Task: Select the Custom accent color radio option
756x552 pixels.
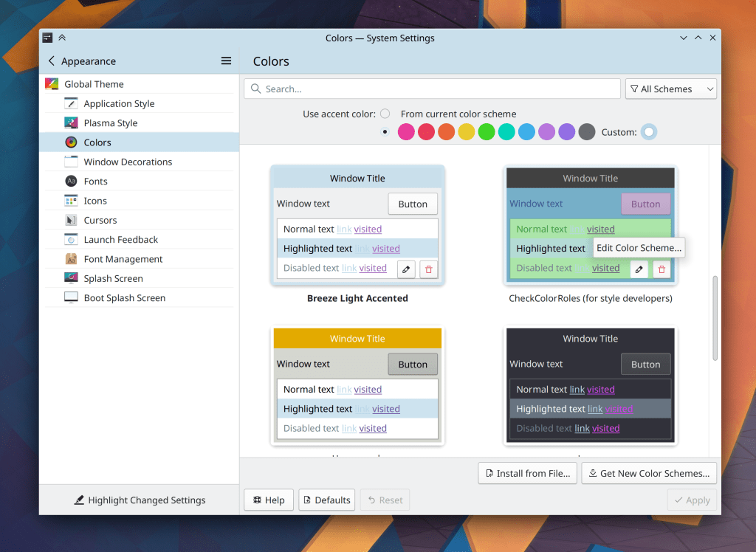Action: (648, 132)
